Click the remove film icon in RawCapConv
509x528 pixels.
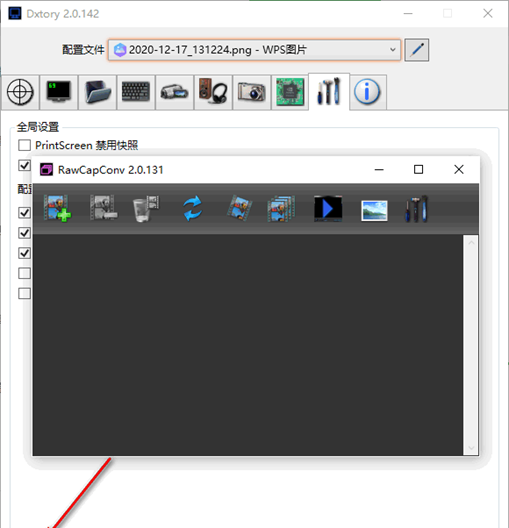(x=104, y=208)
